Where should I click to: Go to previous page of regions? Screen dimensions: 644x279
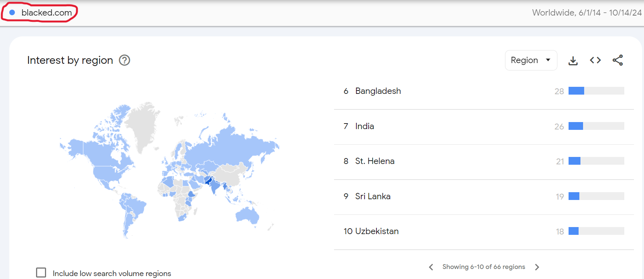[x=431, y=267]
